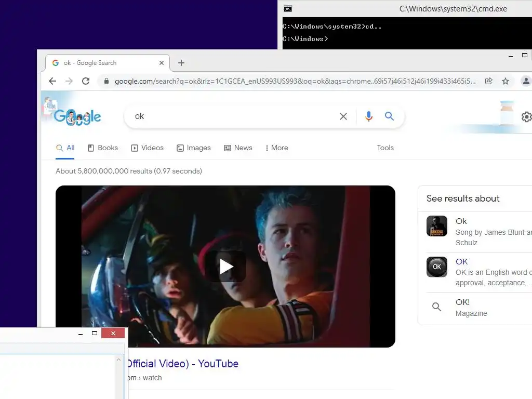Select the All results tab
The height and width of the screenshot is (399, 532).
(65, 148)
